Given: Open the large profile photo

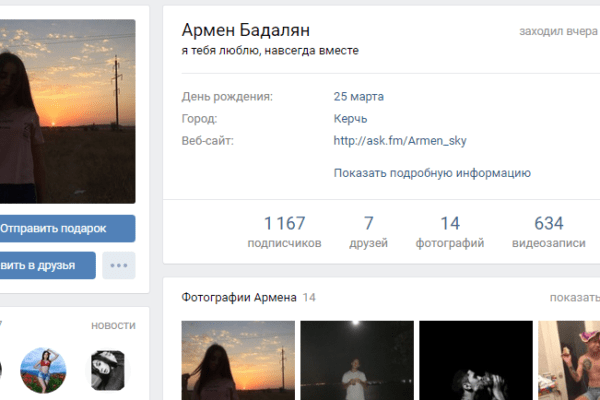Looking at the screenshot, I should tap(67, 110).
